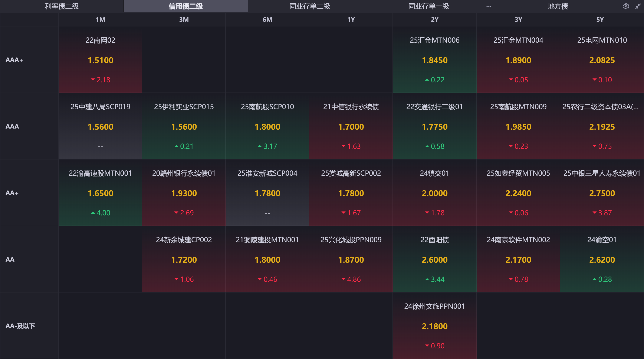Image resolution: width=644 pixels, height=359 pixels.
Task: Click the 1M maturity column header
Action: [101, 20]
